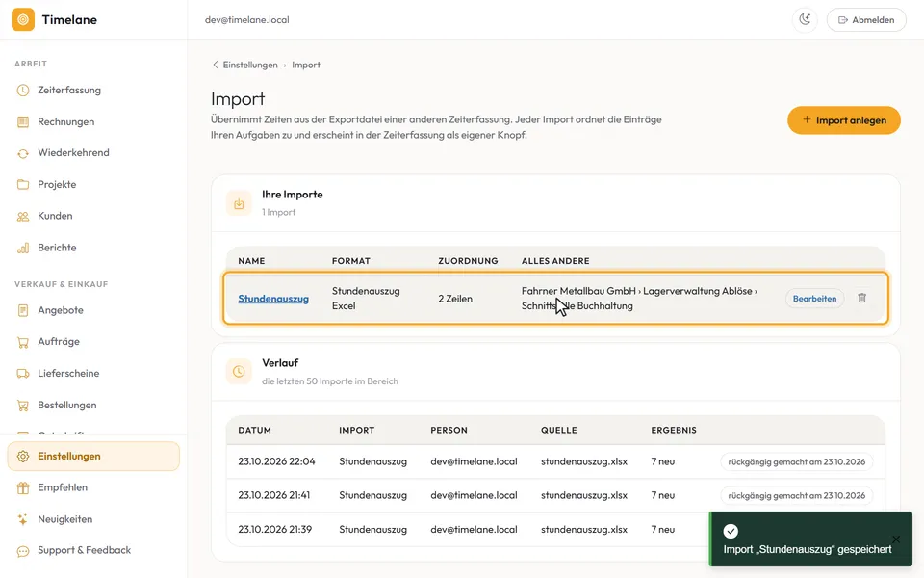
Task: Click history date 23.10.2026 21:41
Action: [x=274, y=495]
